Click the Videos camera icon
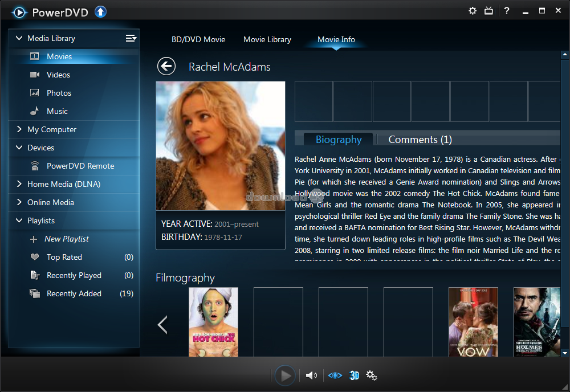The image size is (570, 392). [35, 75]
